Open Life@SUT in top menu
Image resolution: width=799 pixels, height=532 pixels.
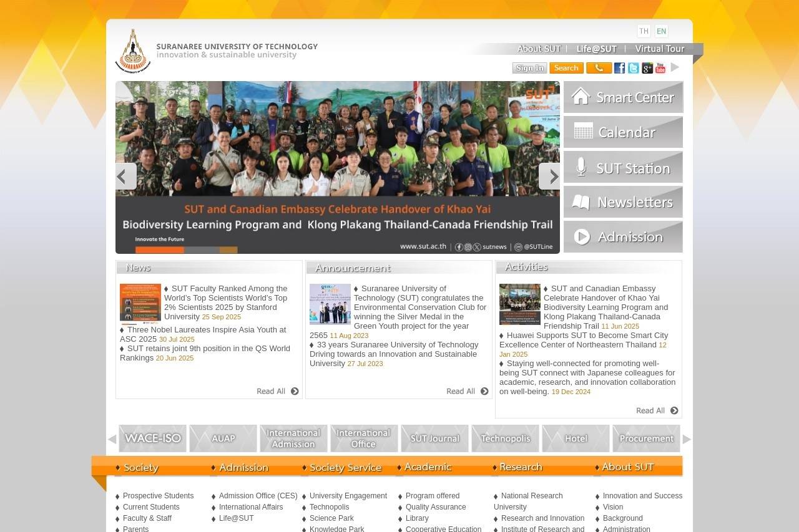point(597,49)
